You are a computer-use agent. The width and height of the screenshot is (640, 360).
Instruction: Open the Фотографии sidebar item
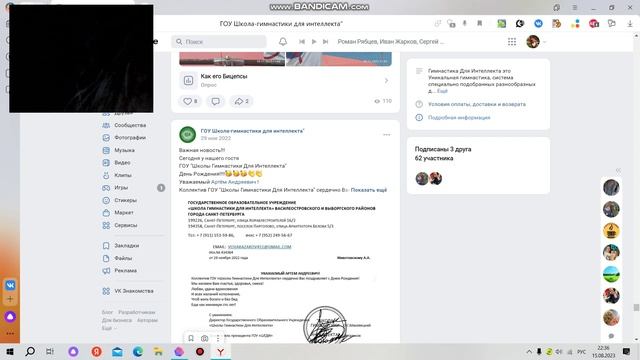click(130, 138)
